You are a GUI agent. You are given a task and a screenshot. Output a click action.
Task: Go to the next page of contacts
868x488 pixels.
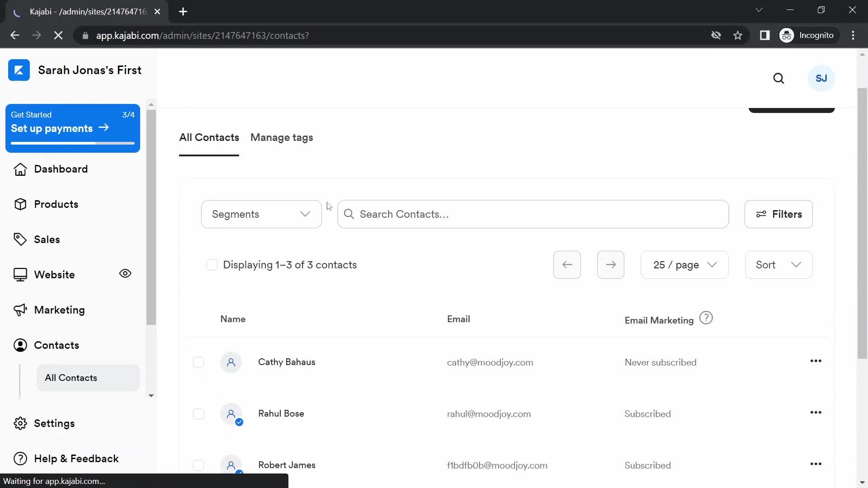610,265
